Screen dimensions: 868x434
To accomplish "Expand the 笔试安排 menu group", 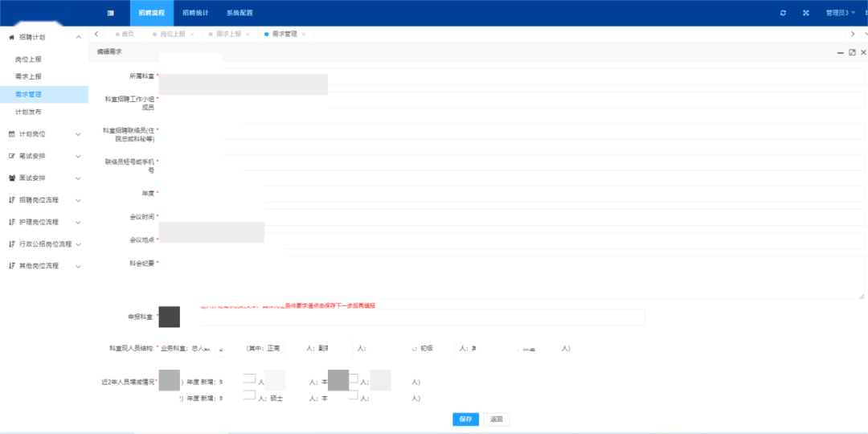I will (x=78, y=156).
